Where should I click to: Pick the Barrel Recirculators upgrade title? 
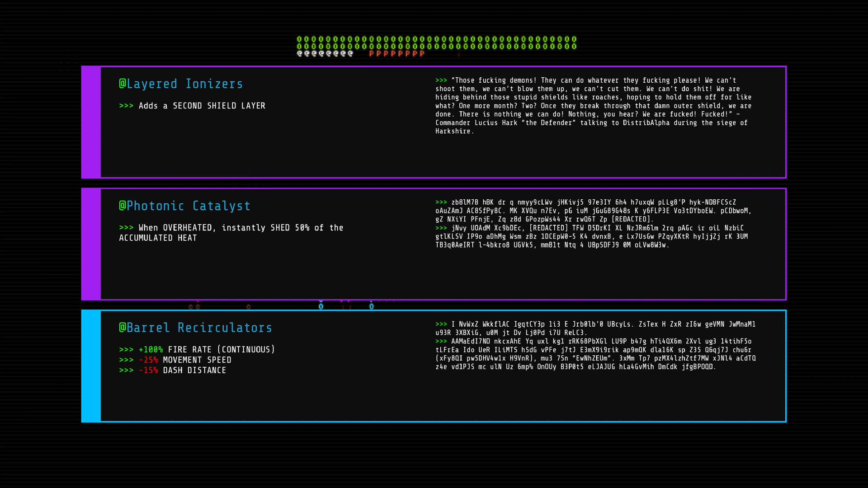tap(195, 328)
